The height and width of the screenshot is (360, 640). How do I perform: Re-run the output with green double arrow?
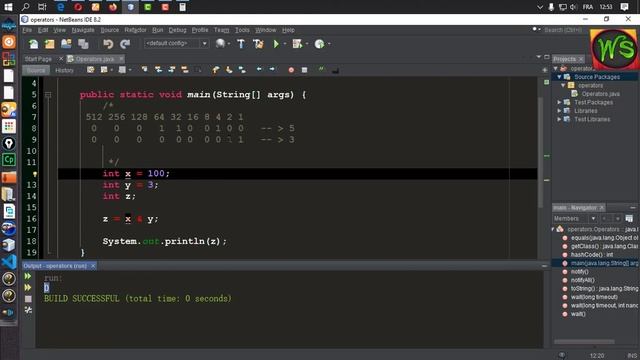tap(28, 276)
